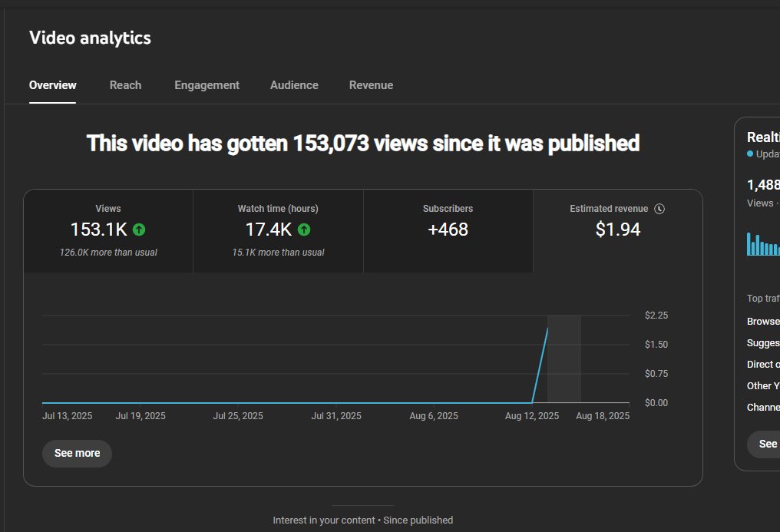Click the "Jul 19, 2025" axis label
This screenshot has width=780, height=532.
point(140,416)
